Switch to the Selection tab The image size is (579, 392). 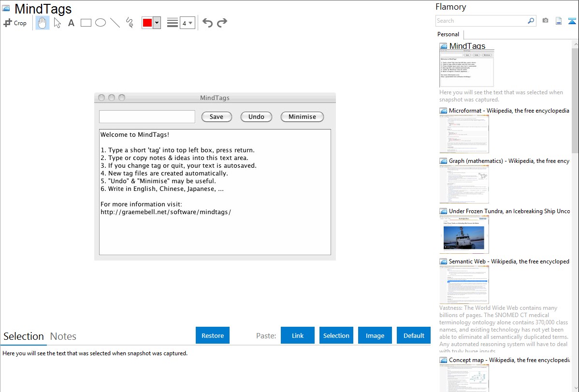[24, 336]
